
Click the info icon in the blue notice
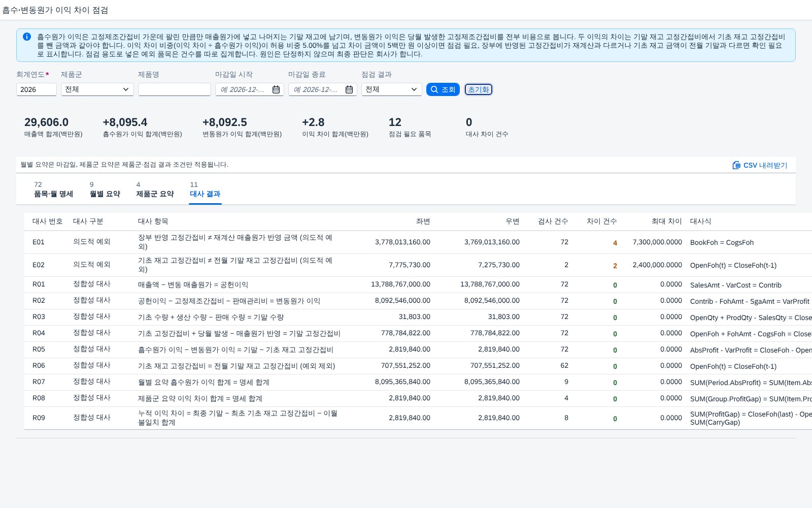click(27, 37)
